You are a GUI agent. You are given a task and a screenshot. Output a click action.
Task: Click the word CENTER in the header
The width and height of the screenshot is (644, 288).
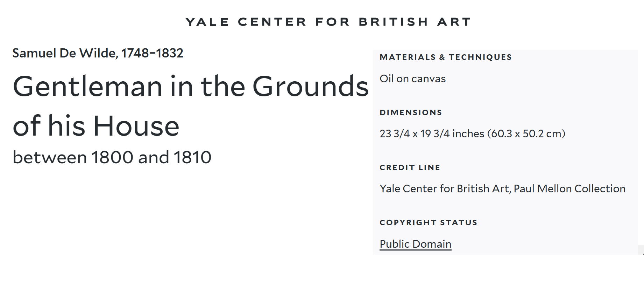click(272, 22)
